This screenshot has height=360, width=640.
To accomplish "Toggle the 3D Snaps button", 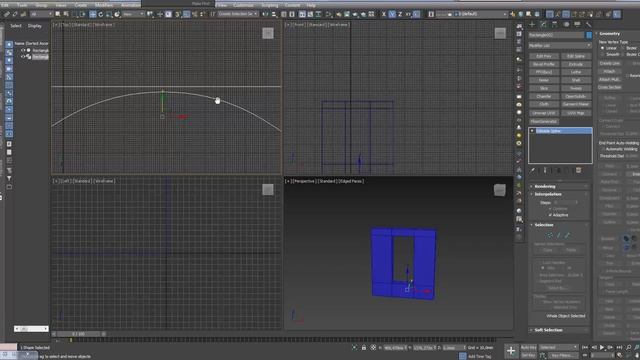I will click(x=177, y=14).
